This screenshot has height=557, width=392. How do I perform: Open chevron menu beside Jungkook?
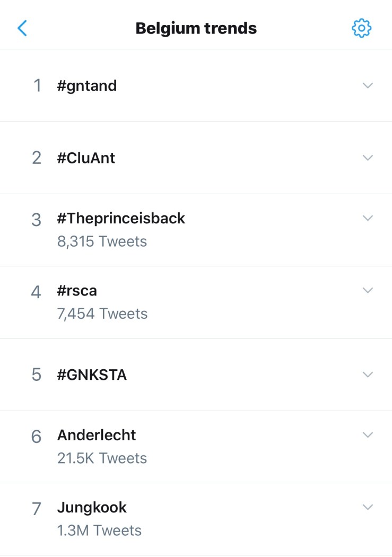point(368,507)
